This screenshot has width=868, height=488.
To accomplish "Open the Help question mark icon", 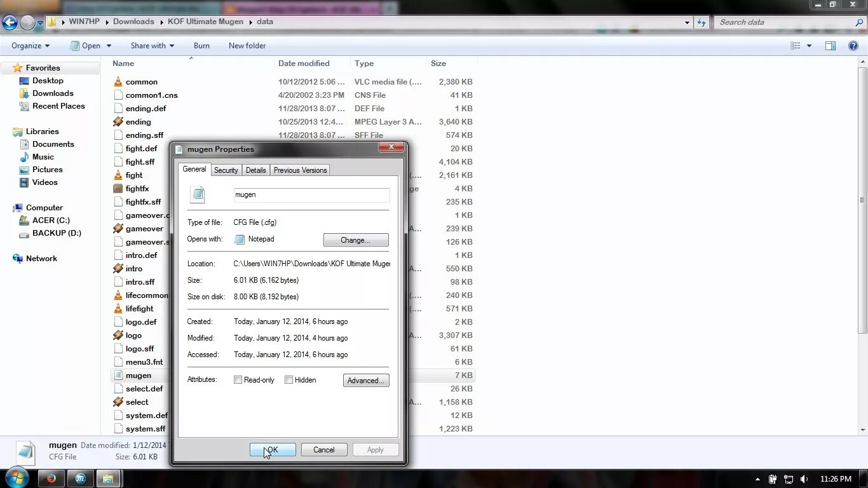I will click(x=853, y=46).
